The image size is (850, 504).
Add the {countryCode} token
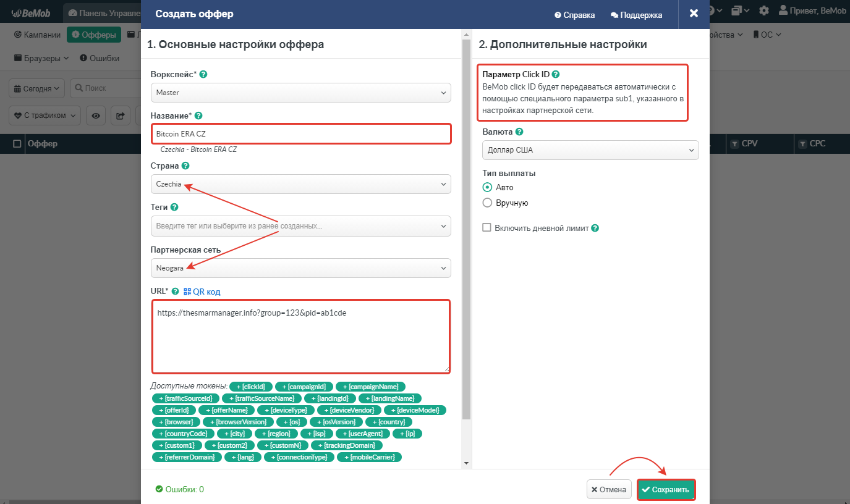[x=184, y=434]
